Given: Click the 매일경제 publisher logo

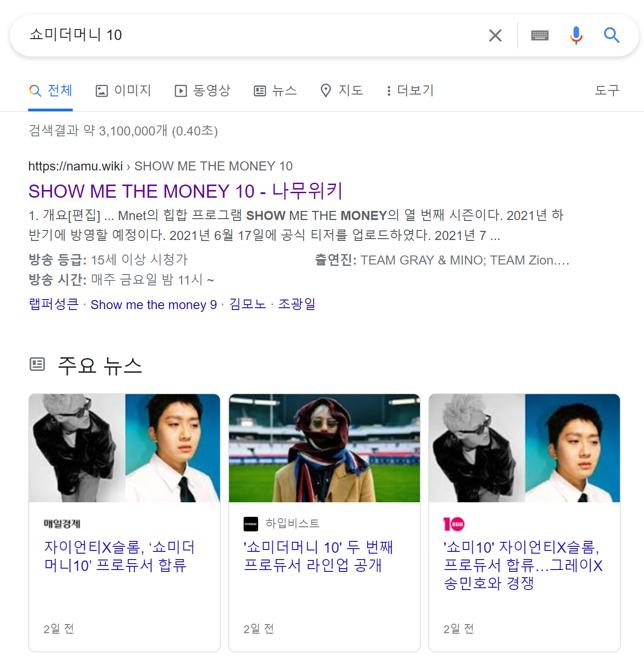Looking at the screenshot, I should point(62,524).
